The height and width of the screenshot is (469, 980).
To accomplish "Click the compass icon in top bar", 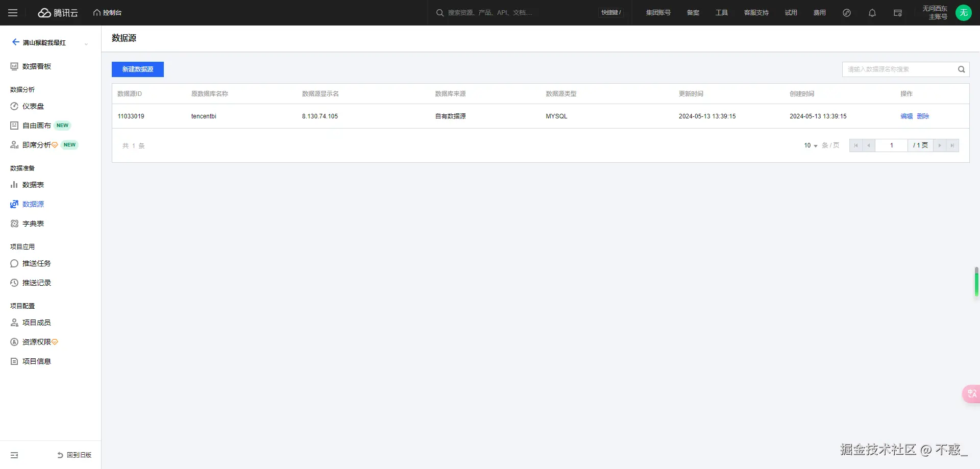I will pyautogui.click(x=847, y=13).
